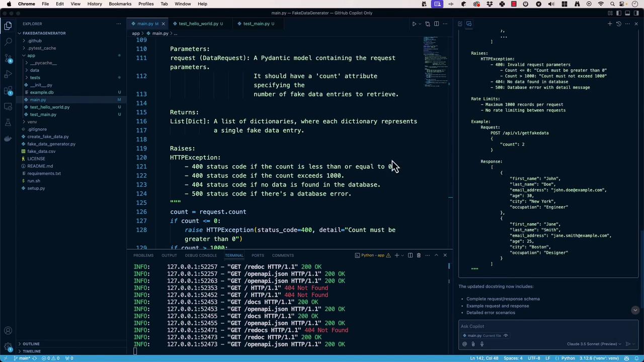
Task: Open the launch profile dropdown beside new terminal
Action: click(x=403, y=255)
